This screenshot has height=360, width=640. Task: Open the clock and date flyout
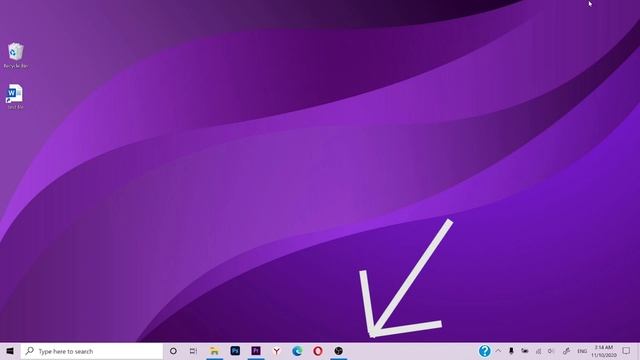[x=604, y=351]
